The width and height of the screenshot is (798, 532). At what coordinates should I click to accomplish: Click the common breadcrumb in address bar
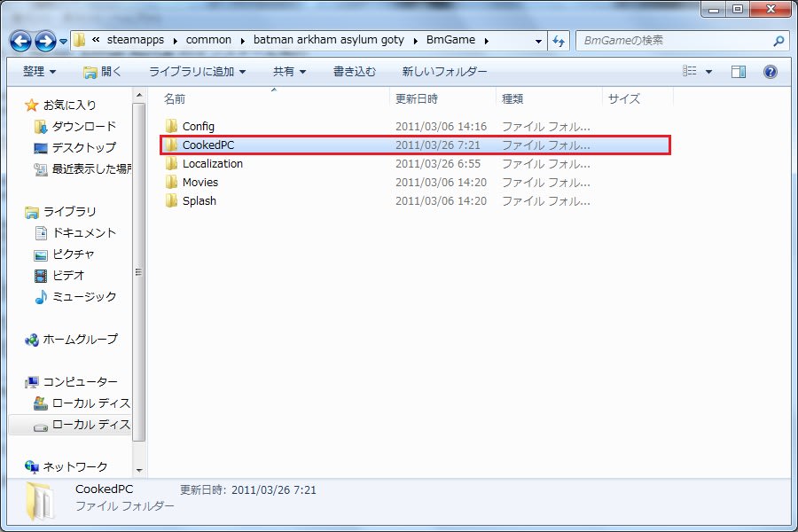[208, 40]
